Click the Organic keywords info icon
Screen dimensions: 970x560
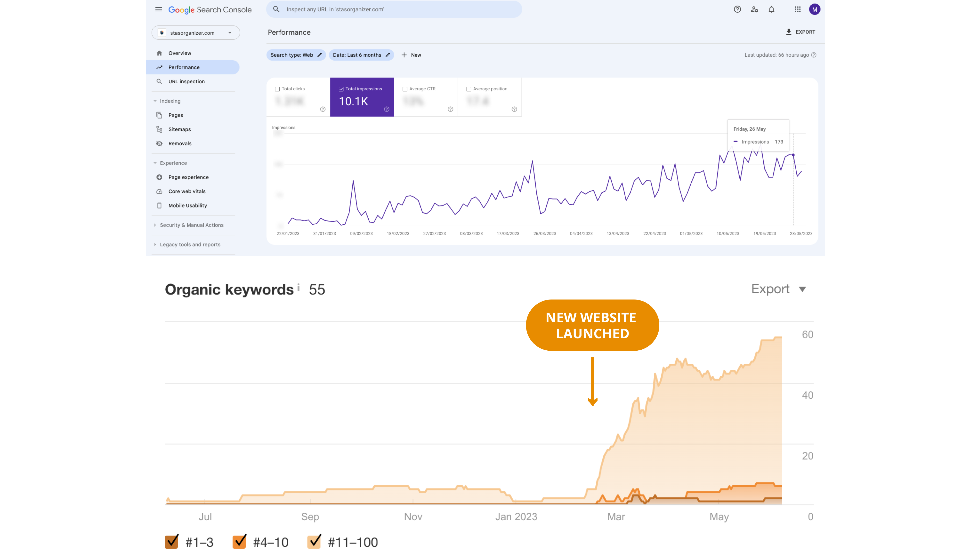coord(298,287)
